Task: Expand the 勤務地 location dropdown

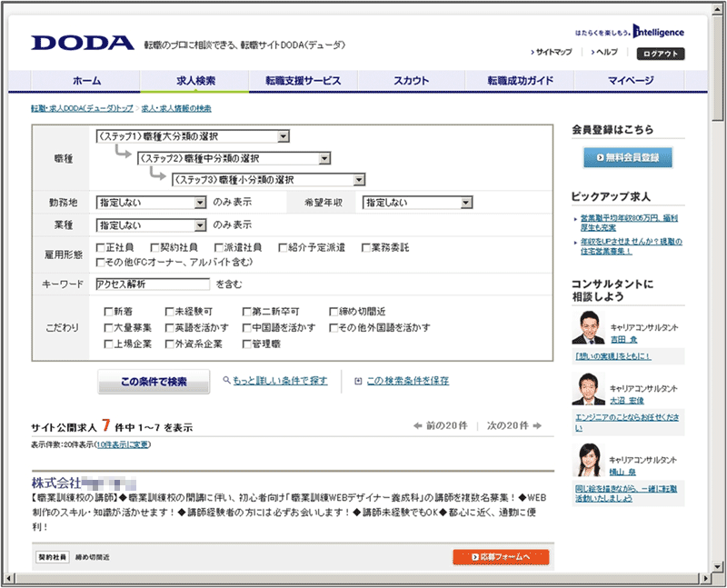Action: tap(200, 202)
